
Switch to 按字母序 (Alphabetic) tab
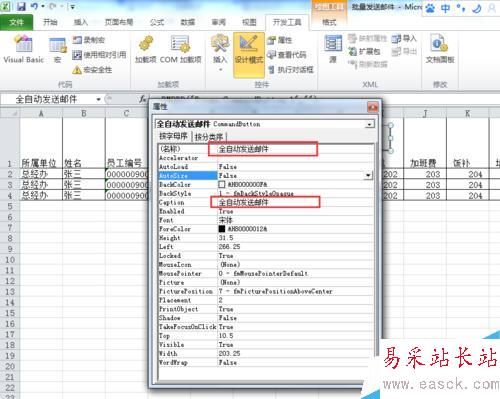point(173,136)
